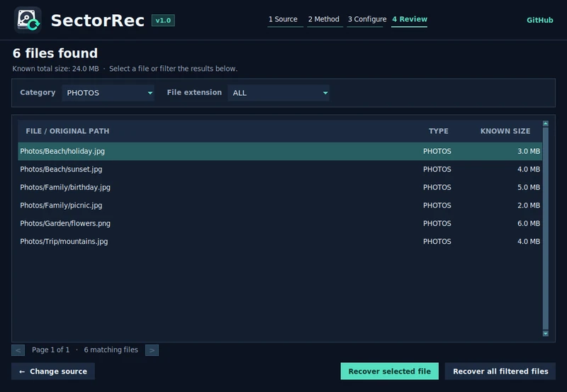This screenshot has height=392, width=567.
Task: Select the Photos/Garden/flowers.png row
Action: tap(280, 223)
